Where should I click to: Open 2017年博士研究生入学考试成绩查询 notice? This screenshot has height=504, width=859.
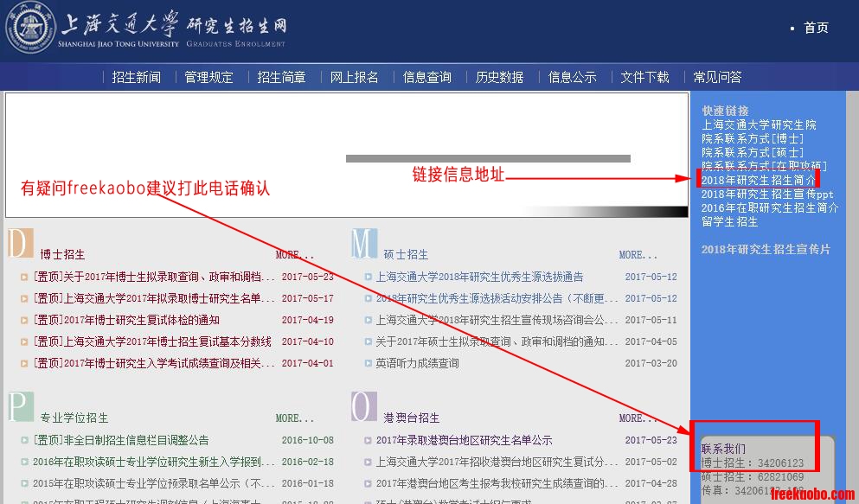point(154,363)
